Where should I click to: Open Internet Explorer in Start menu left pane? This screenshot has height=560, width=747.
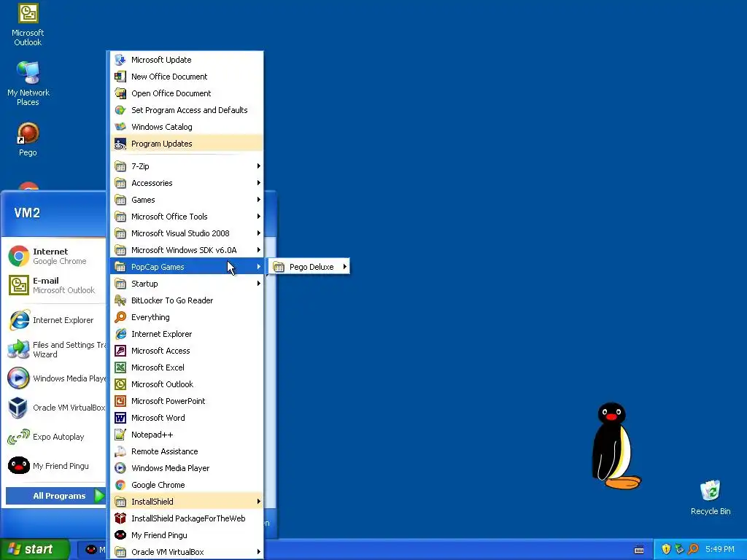pyautogui.click(x=55, y=320)
